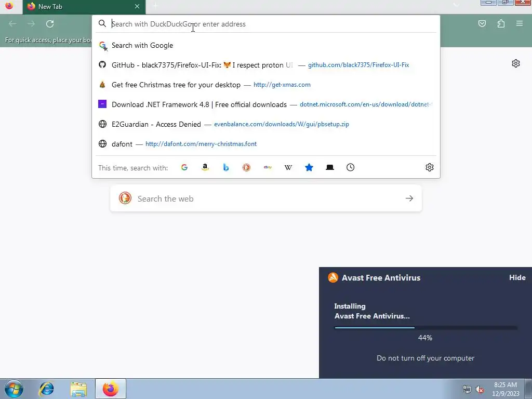
Task: Search history using the clock icon
Action: 351,167
